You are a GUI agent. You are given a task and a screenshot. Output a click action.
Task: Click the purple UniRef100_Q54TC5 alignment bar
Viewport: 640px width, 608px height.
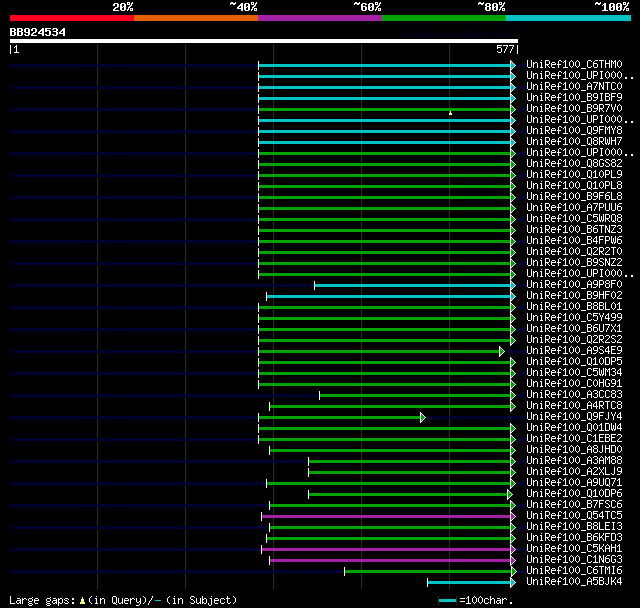pyautogui.click(x=386, y=517)
